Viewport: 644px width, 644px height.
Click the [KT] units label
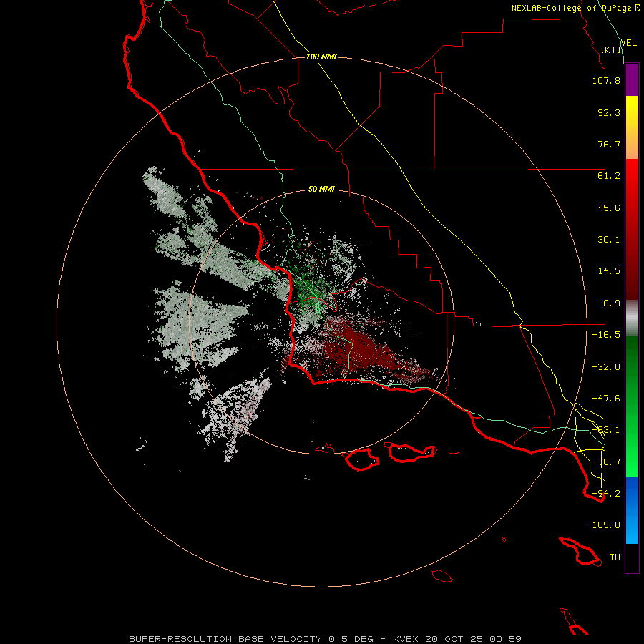click(x=611, y=49)
